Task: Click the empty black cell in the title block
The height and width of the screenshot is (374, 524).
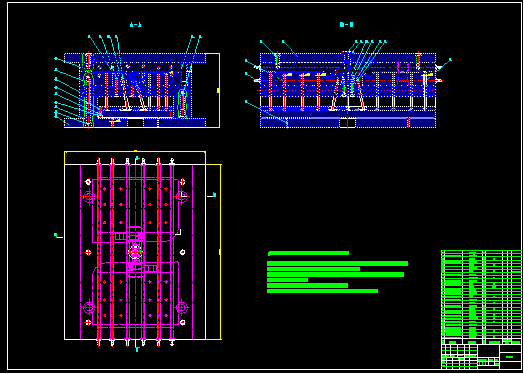Action: (x=488, y=351)
